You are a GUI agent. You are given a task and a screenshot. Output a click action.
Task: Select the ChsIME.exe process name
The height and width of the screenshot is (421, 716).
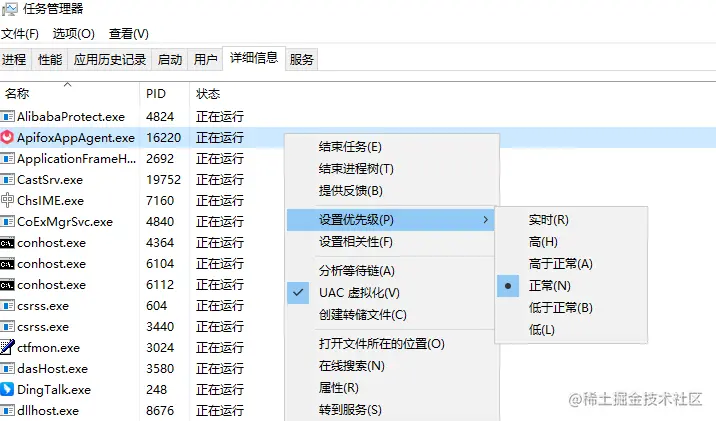pyautogui.click(x=51, y=201)
